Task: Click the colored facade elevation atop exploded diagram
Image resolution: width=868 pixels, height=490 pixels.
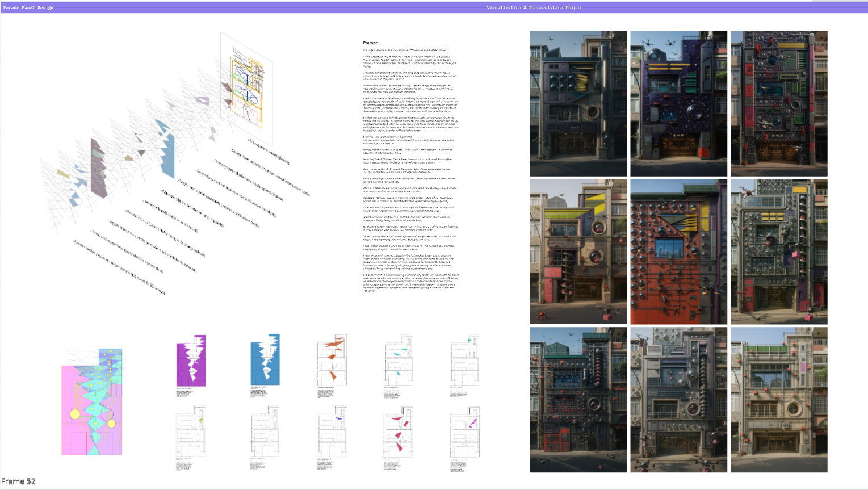Action: (248, 89)
